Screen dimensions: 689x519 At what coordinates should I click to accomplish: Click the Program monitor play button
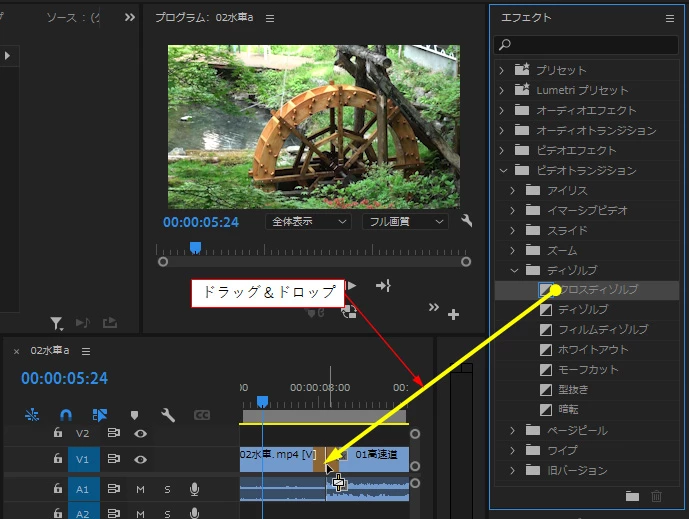(352, 286)
